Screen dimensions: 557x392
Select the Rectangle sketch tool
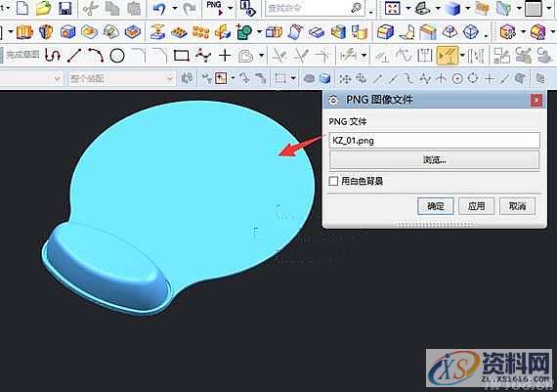[182, 56]
